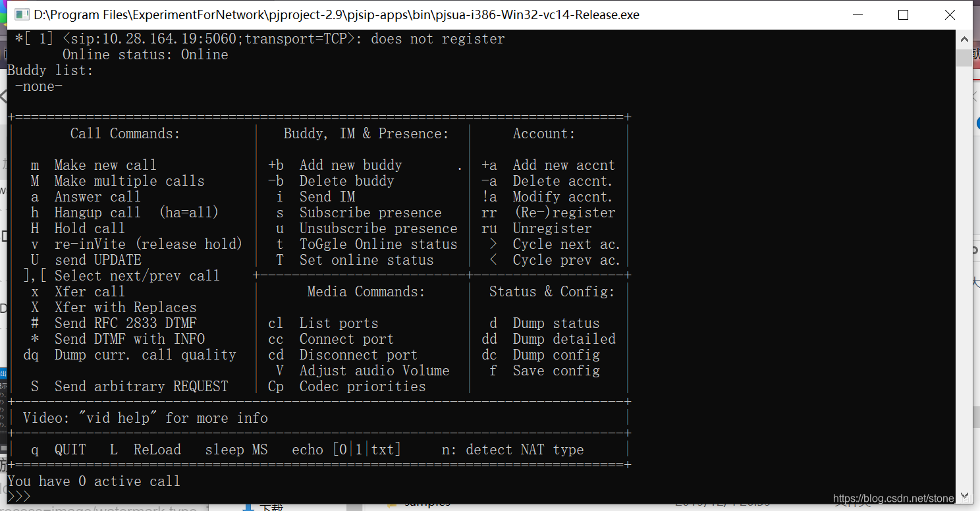Click the "Send IM" command

(x=315, y=197)
